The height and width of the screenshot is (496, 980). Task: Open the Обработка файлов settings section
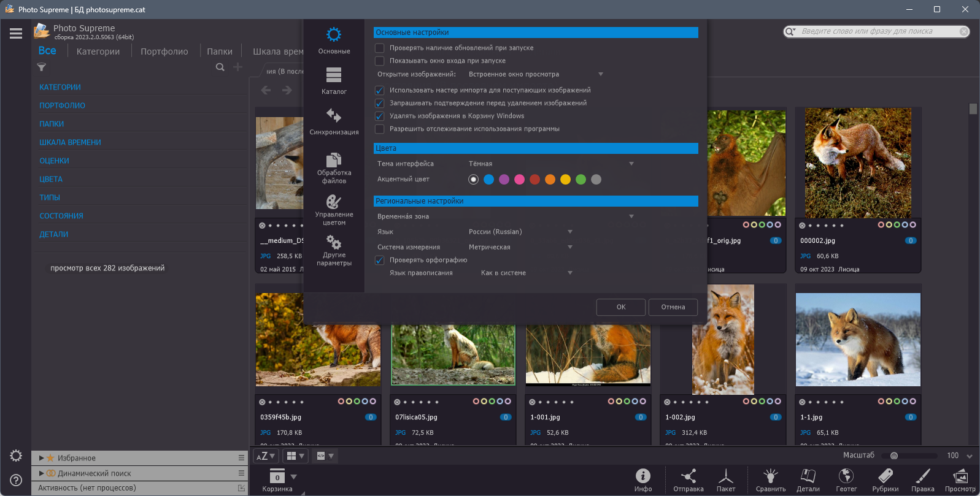point(334,168)
